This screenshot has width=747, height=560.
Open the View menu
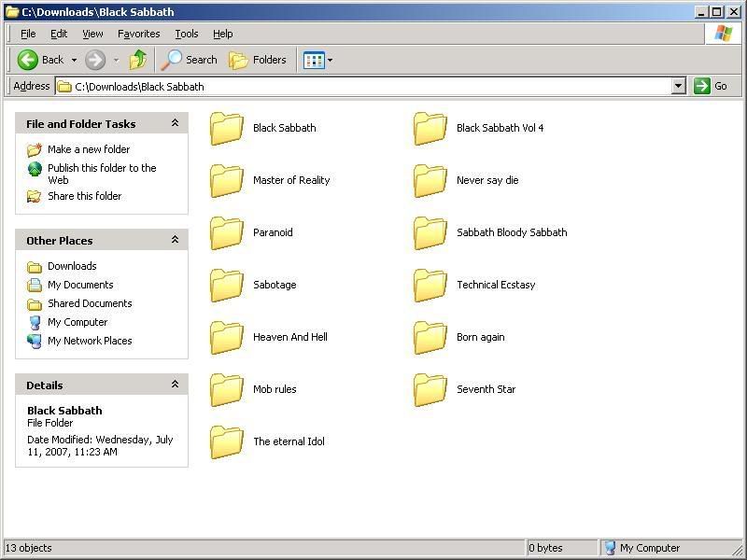click(92, 34)
